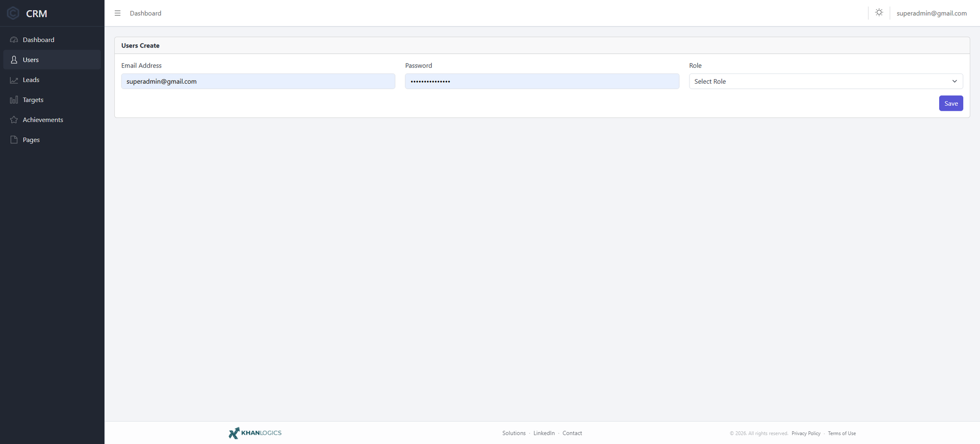Screen dimensions: 980x444
Task: Open the Select Role dropdown
Action: click(x=826, y=81)
